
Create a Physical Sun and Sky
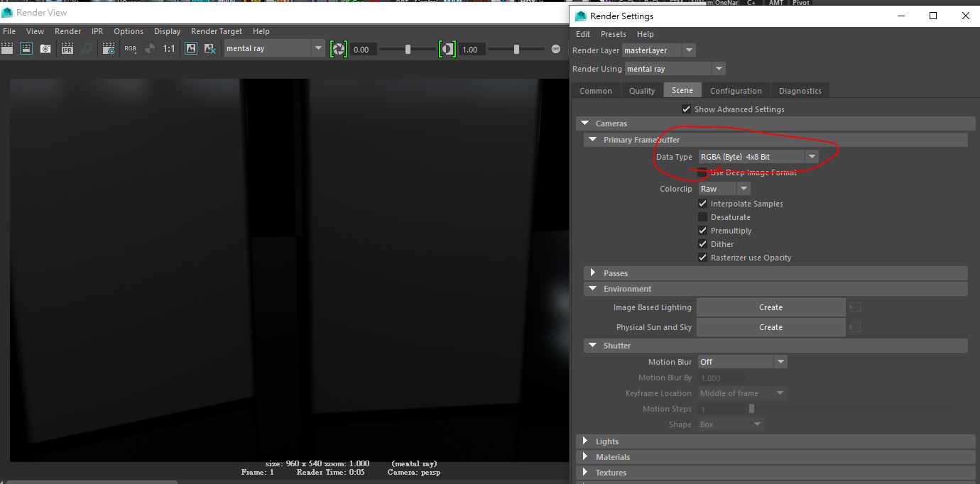click(x=771, y=327)
